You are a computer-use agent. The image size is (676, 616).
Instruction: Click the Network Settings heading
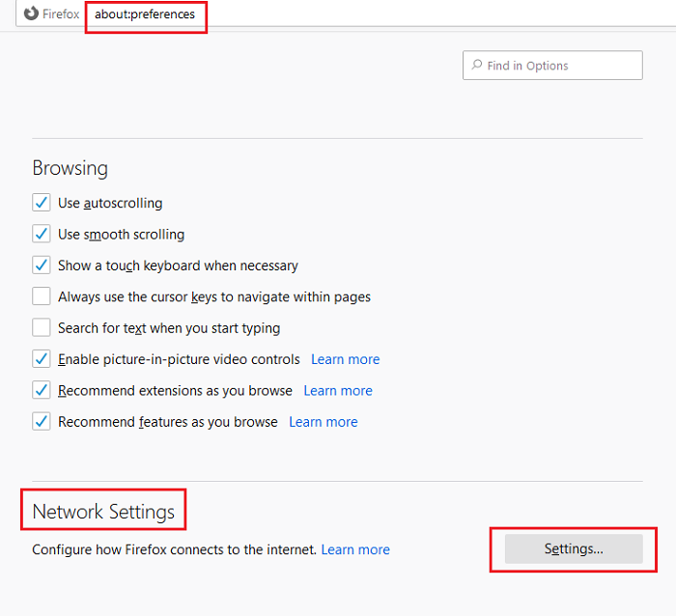click(x=103, y=512)
